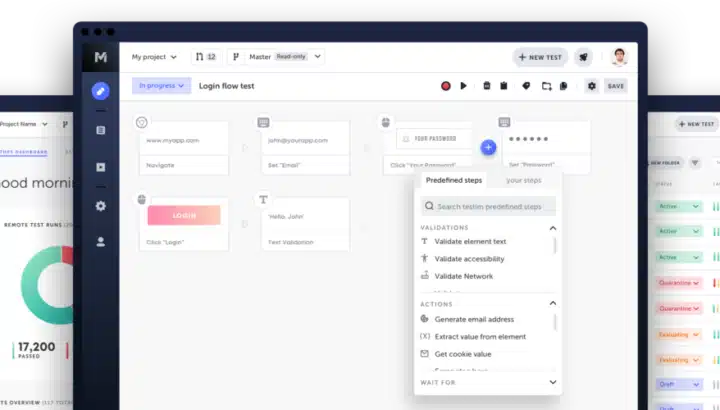Viewport: 720px width, 410px height.
Task: Open test settings gear next to SAVE
Action: click(x=592, y=86)
